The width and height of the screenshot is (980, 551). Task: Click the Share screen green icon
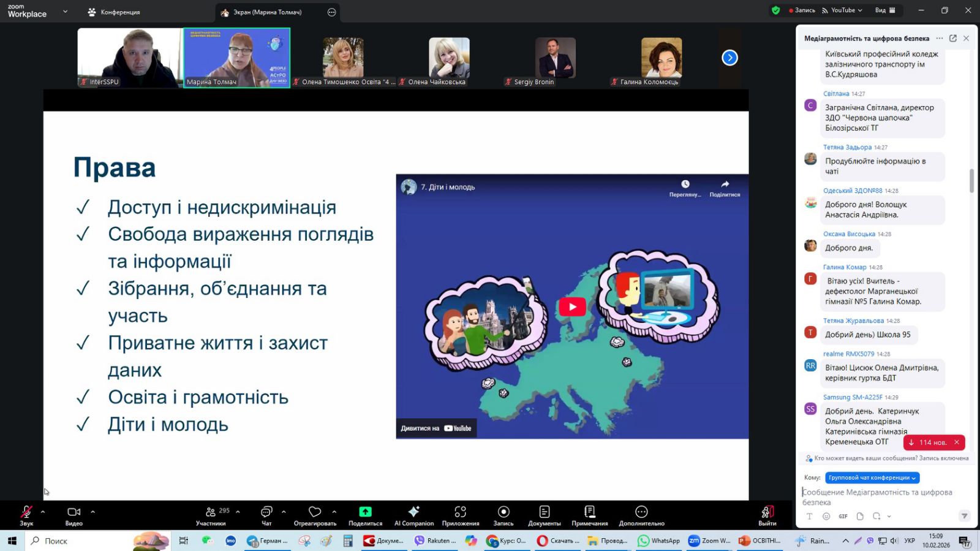tap(365, 512)
